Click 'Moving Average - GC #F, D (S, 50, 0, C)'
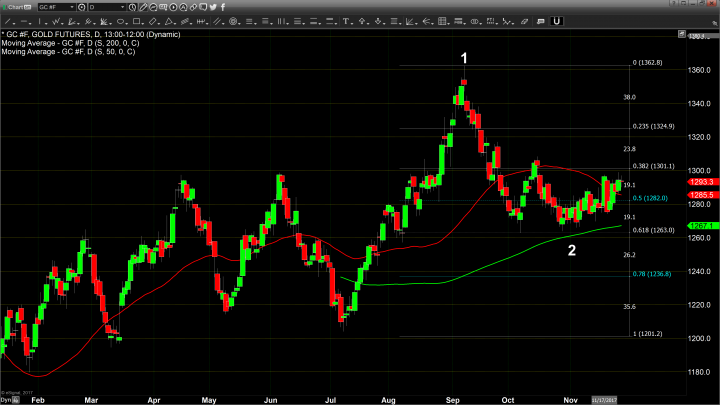The width and height of the screenshot is (720, 405). (68, 52)
